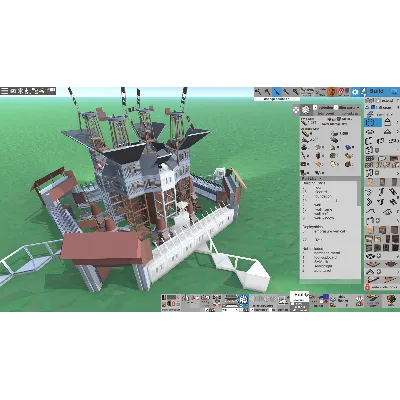Switch to the Build tab
The width and height of the screenshot is (400, 400).
coord(376,91)
